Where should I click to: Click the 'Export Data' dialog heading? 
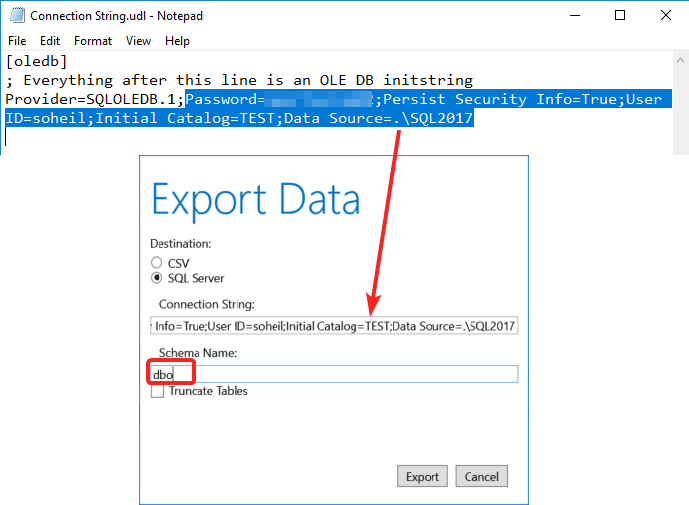(256, 200)
